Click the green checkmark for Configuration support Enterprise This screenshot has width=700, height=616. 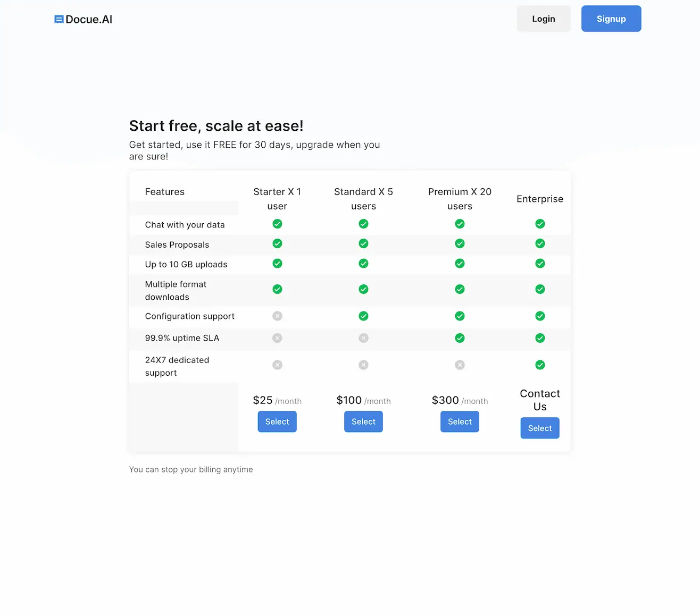540,316
